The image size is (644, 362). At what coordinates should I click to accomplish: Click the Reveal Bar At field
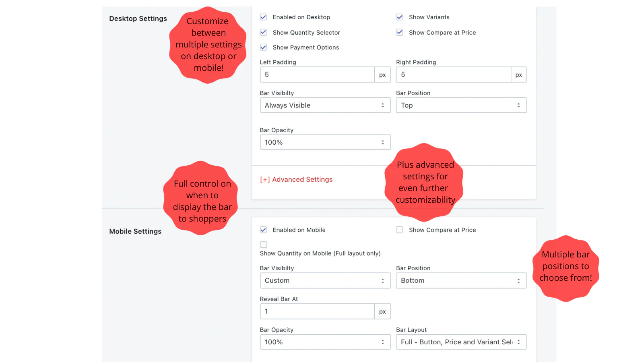[x=317, y=311]
